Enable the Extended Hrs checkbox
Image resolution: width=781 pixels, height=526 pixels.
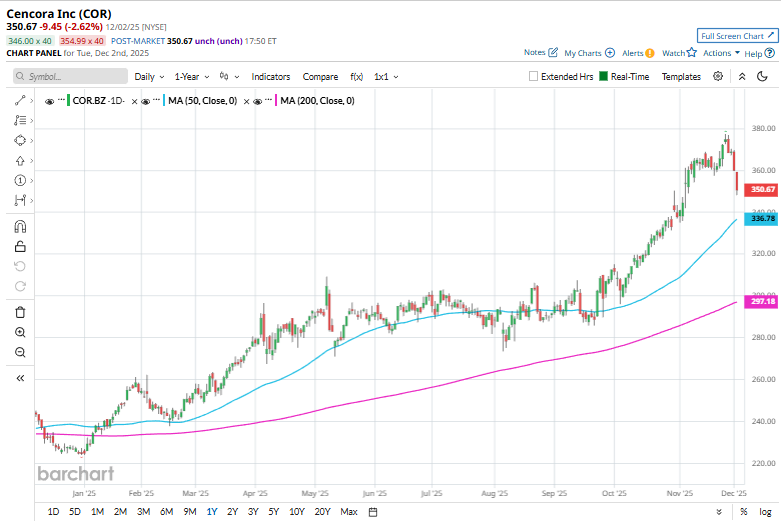click(534, 76)
